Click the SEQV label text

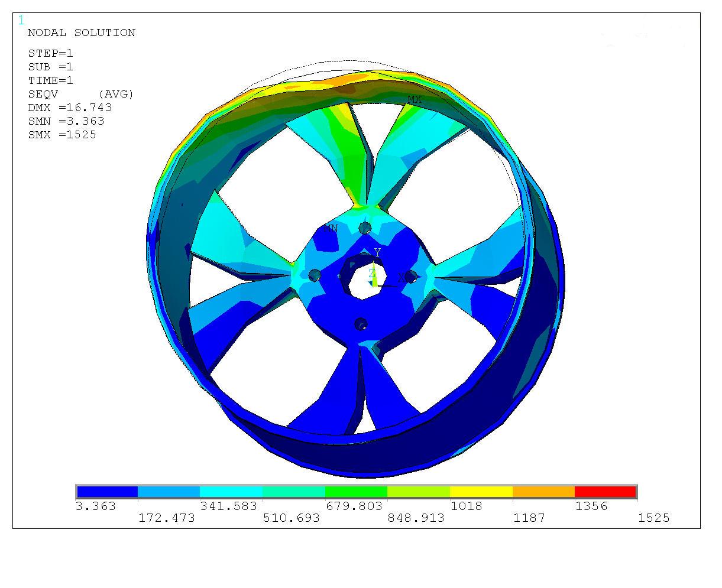pos(43,94)
